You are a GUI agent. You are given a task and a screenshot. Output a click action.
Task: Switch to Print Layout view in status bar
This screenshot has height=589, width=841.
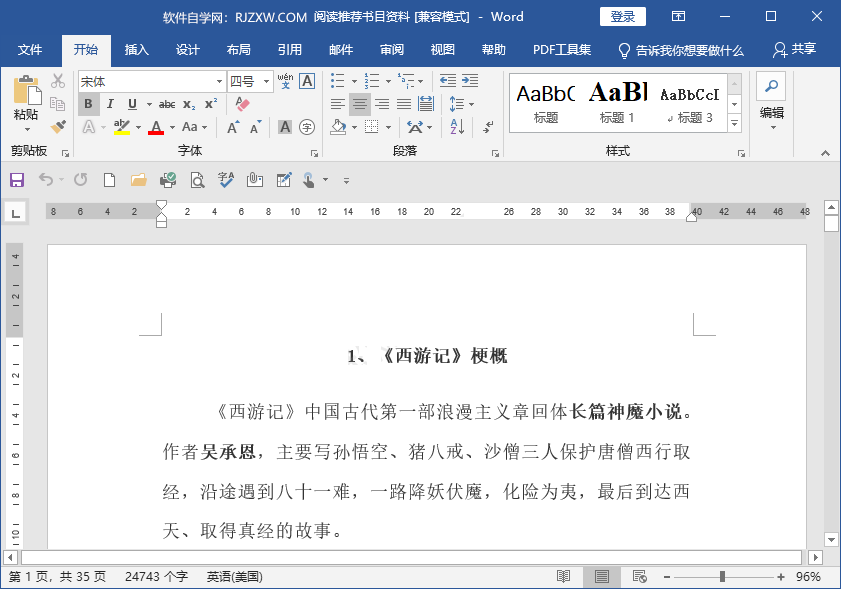601,577
